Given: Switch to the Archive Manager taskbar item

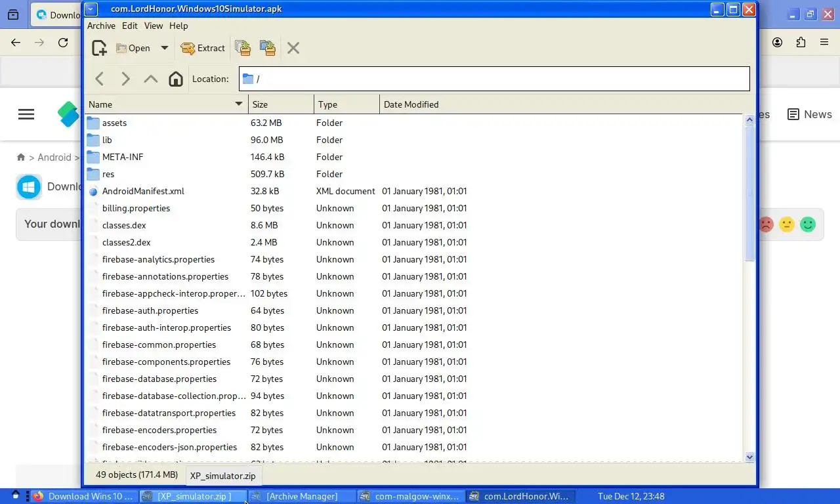Looking at the screenshot, I should 303,496.
